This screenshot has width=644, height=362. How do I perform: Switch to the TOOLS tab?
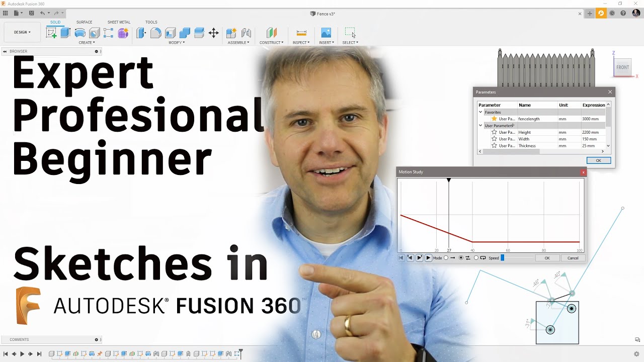(x=151, y=22)
